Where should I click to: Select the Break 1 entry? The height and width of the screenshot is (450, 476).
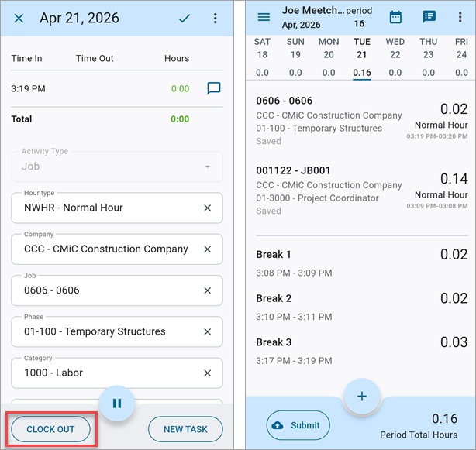362,263
